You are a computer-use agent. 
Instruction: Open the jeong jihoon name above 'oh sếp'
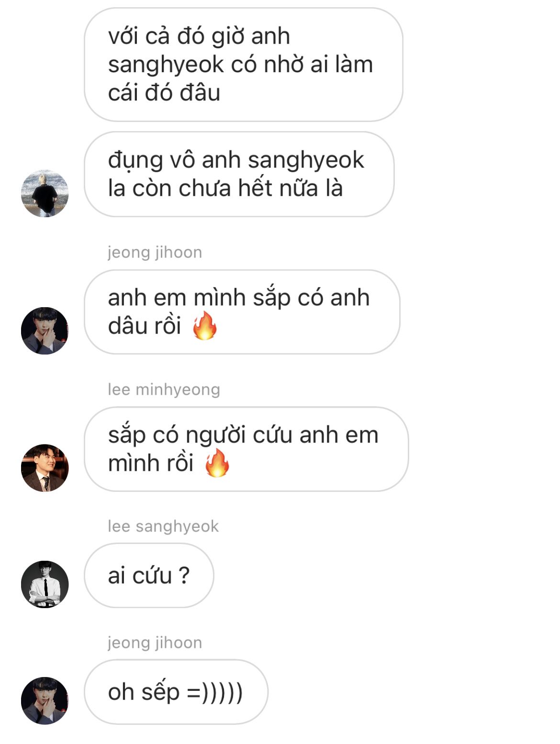(155, 643)
